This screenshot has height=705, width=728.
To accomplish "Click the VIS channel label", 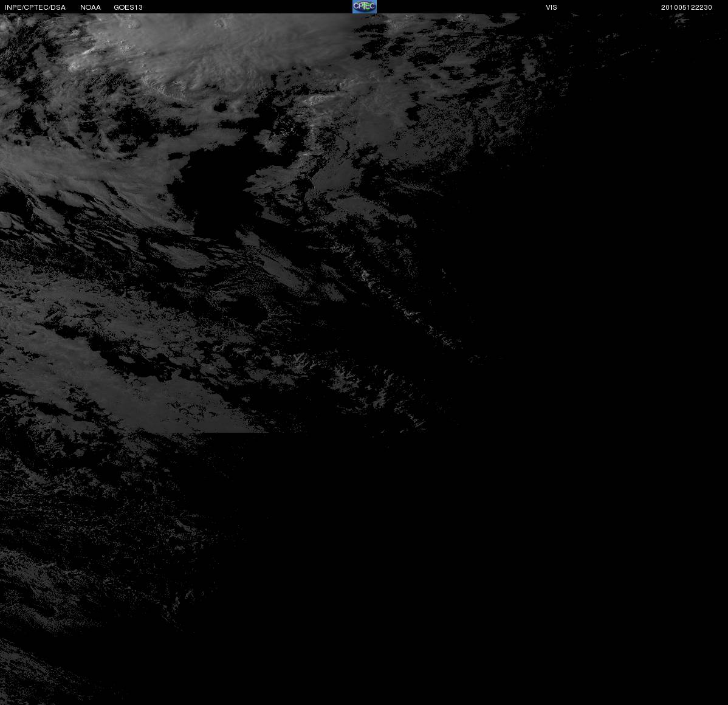I will [551, 7].
